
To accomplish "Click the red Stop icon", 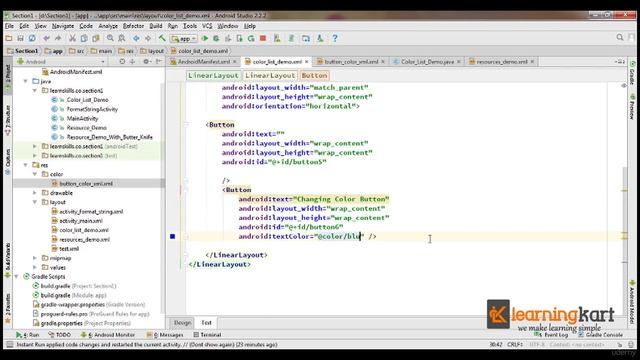I will [x=263, y=38].
